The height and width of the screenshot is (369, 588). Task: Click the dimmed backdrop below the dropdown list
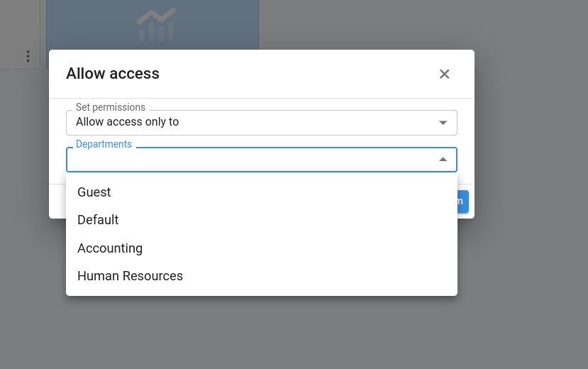click(284, 334)
